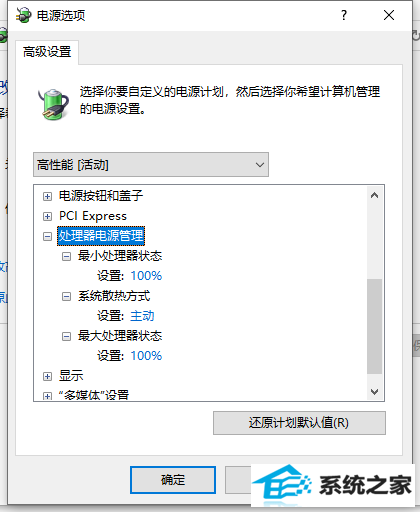Click the 主动 cooling policy value
The image size is (420, 512).
[x=142, y=316]
